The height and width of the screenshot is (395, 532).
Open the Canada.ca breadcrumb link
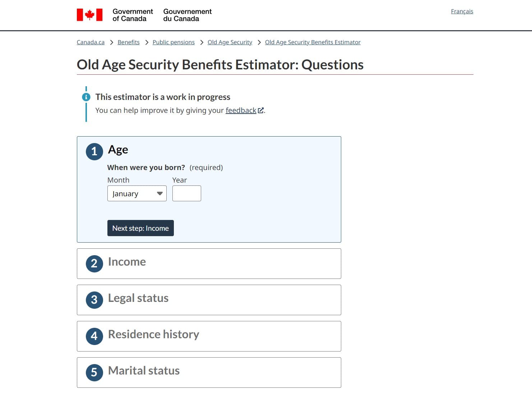[91, 42]
